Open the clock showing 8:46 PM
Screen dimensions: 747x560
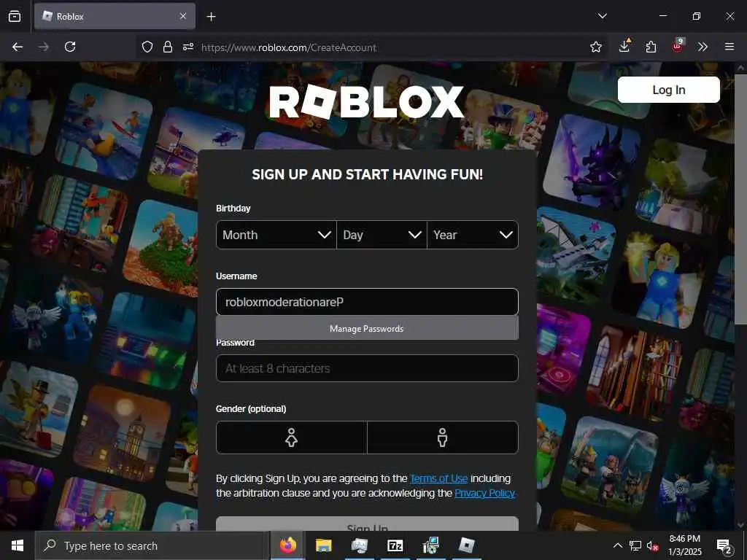pyautogui.click(x=684, y=545)
